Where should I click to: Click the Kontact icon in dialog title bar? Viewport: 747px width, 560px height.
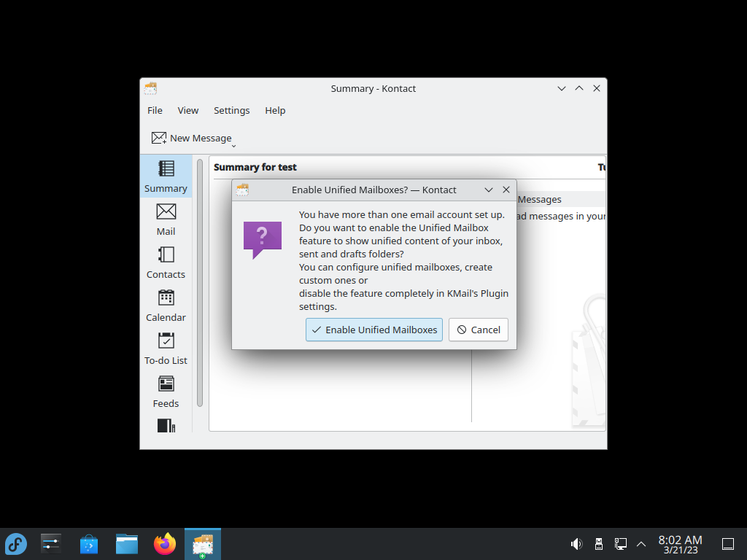pos(242,190)
